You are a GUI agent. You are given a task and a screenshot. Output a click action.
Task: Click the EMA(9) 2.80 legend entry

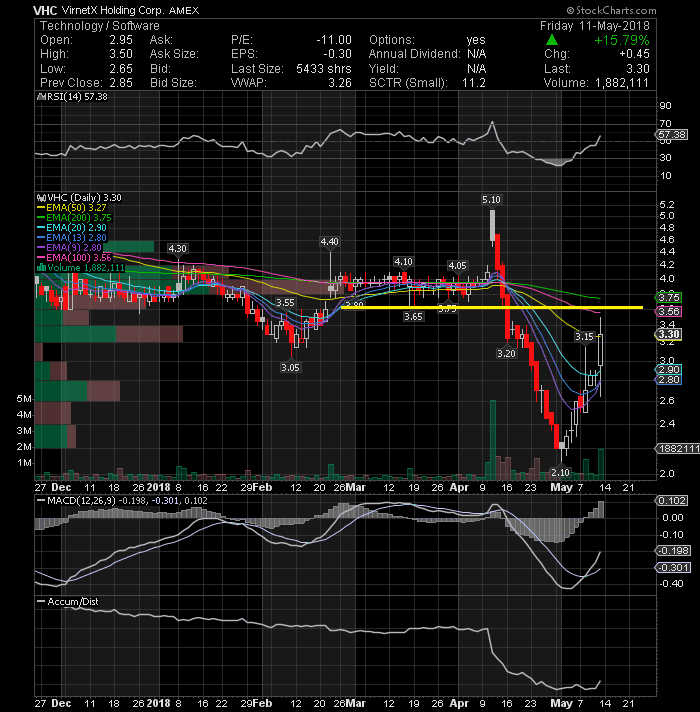(69, 247)
